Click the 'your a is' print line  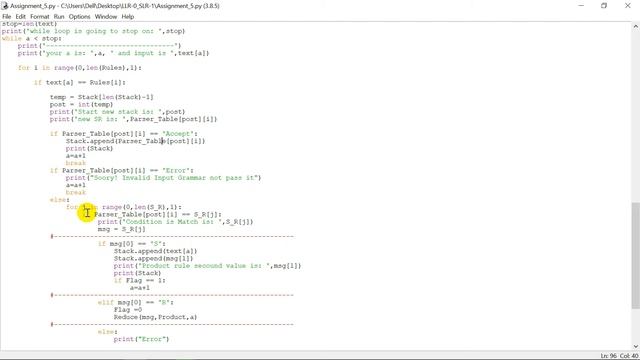click(x=113, y=53)
